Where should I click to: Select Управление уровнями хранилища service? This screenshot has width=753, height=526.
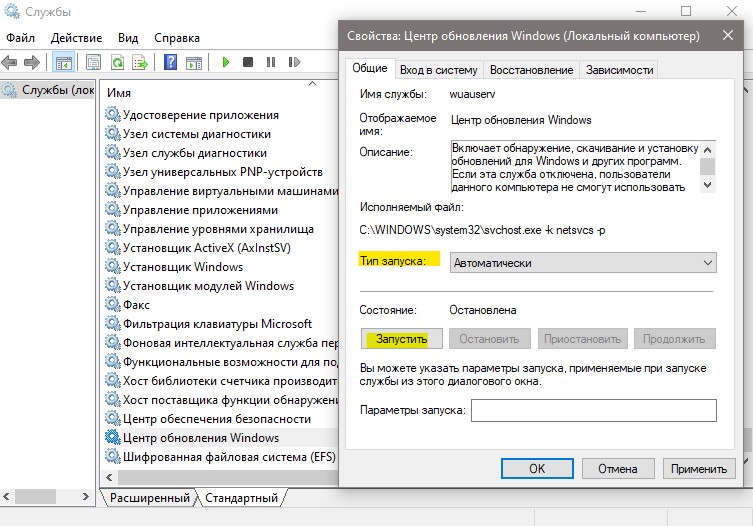pyautogui.click(x=221, y=229)
